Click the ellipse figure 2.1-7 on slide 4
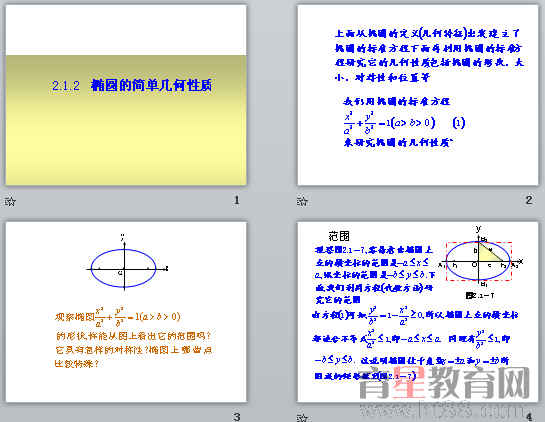Screen dimensions: 545x422 pyautogui.click(x=479, y=261)
